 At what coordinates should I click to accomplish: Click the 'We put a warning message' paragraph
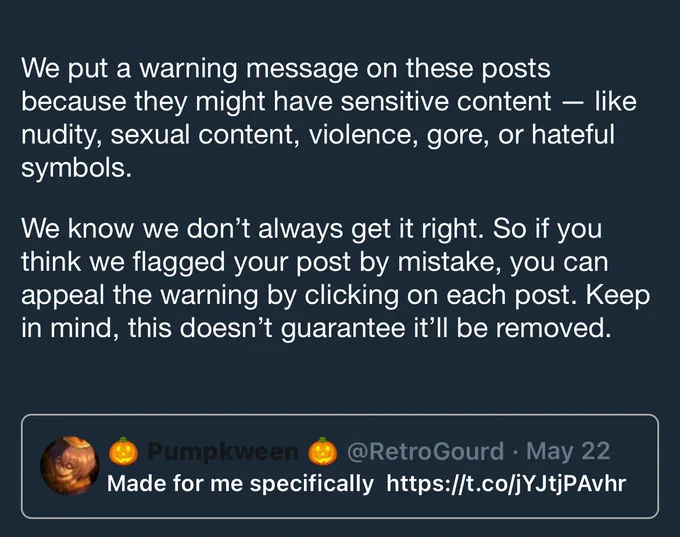point(329,118)
